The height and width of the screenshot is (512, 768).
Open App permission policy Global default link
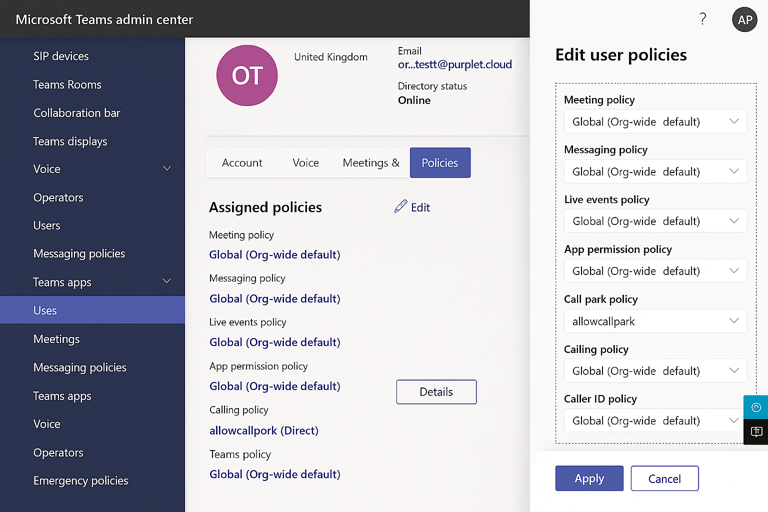[x=274, y=387]
